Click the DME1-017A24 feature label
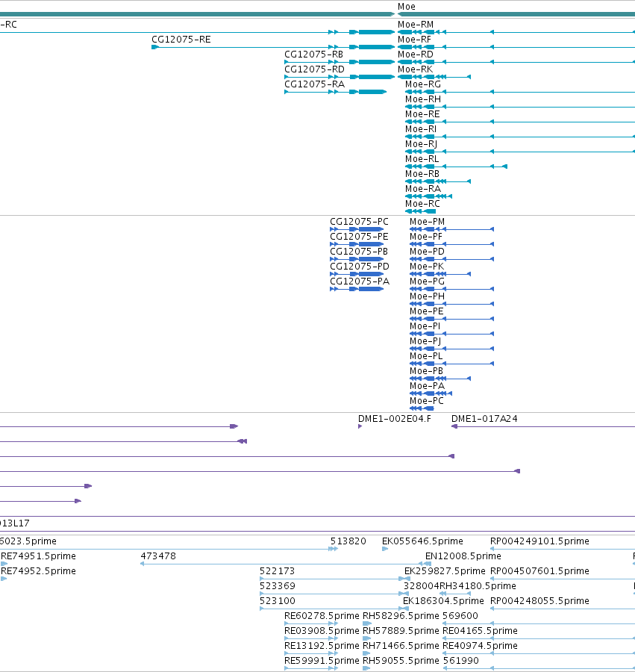 (x=484, y=419)
